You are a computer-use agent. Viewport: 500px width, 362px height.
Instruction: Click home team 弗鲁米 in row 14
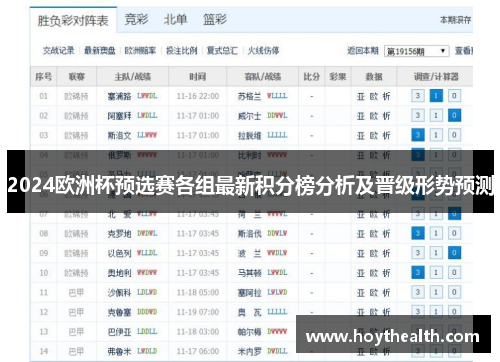119,351
